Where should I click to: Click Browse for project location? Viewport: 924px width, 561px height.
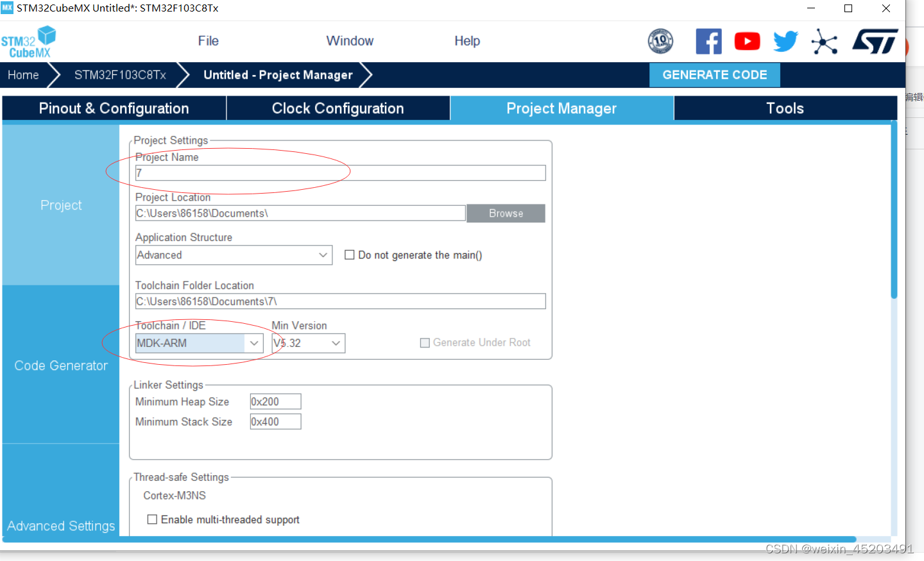[x=506, y=214]
